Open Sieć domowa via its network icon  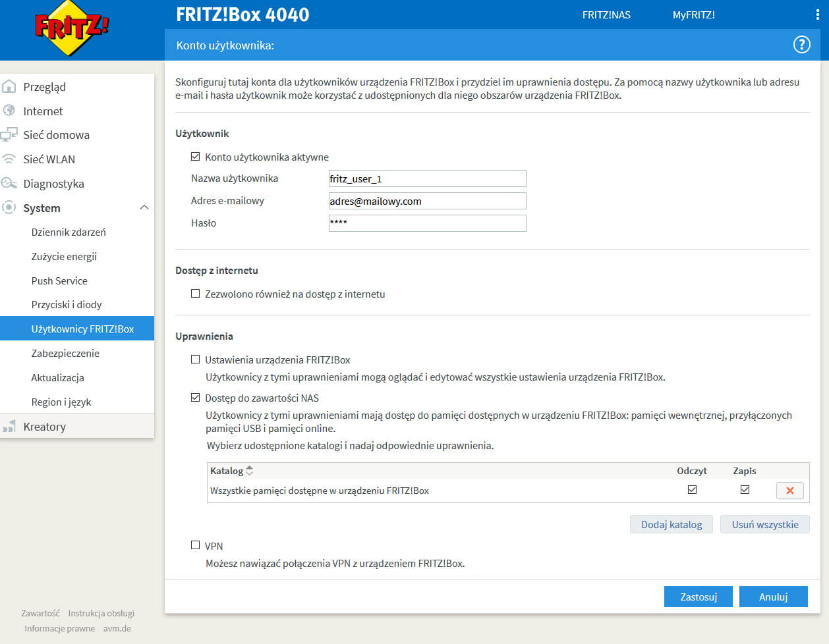9,134
